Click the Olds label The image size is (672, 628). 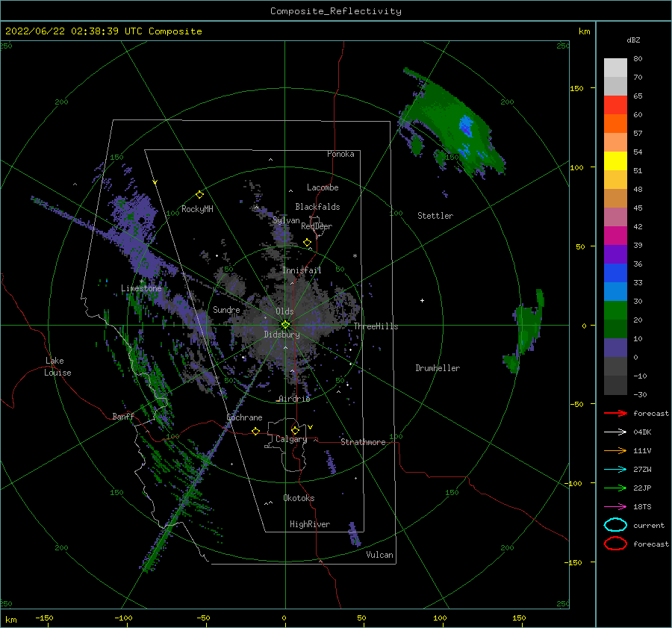[x=284, y=311]
